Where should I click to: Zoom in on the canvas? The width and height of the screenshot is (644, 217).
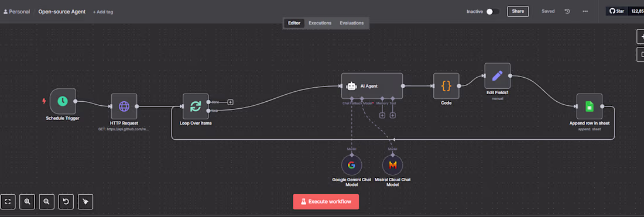coord(27,201)
